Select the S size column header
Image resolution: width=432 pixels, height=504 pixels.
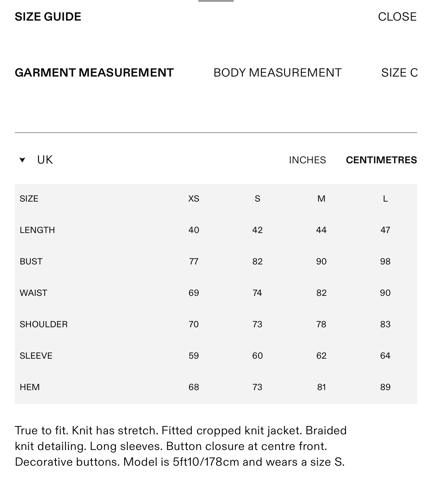258,199
